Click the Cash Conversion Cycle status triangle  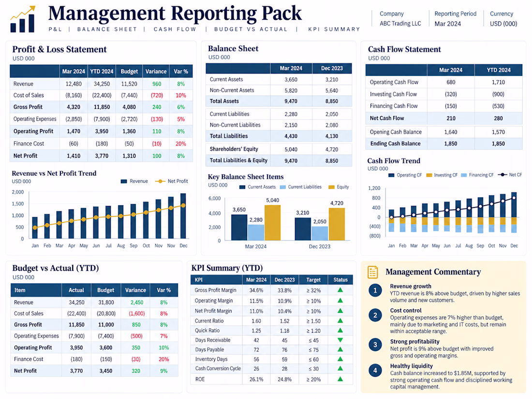point(340,369)
